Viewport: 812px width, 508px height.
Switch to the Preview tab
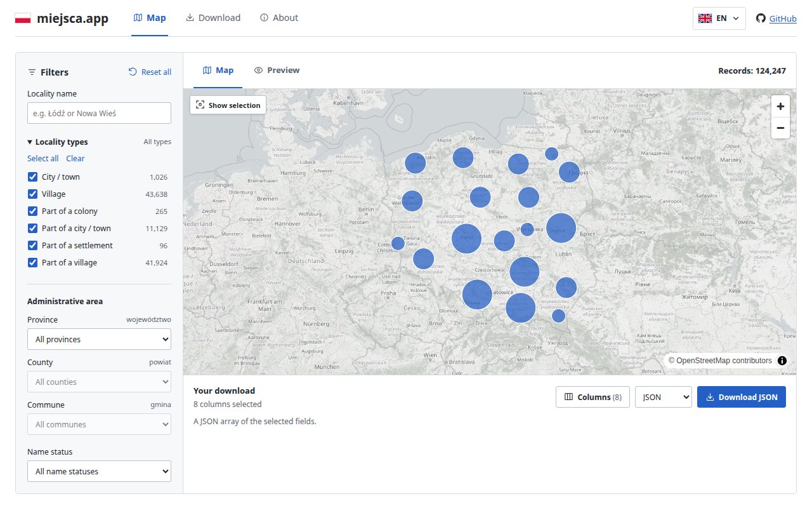277,70
